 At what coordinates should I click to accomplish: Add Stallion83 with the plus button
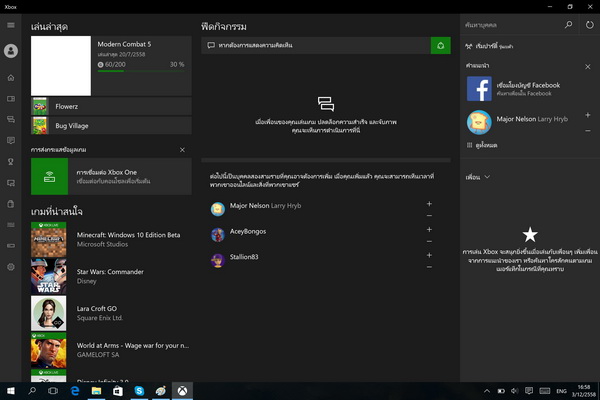[x=429, y=254]
